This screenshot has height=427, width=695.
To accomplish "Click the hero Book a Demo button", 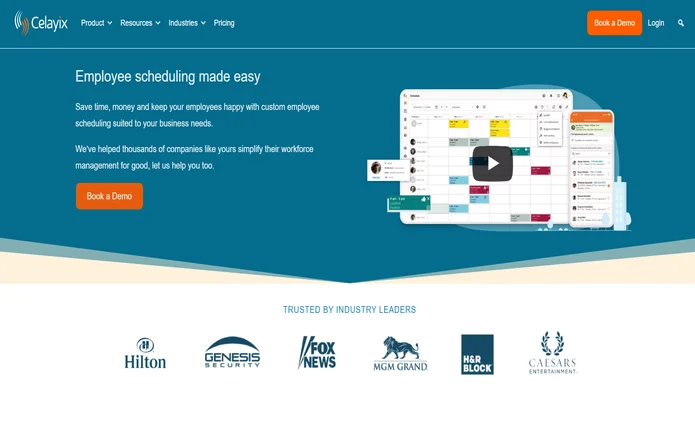I will pos(109,196).
